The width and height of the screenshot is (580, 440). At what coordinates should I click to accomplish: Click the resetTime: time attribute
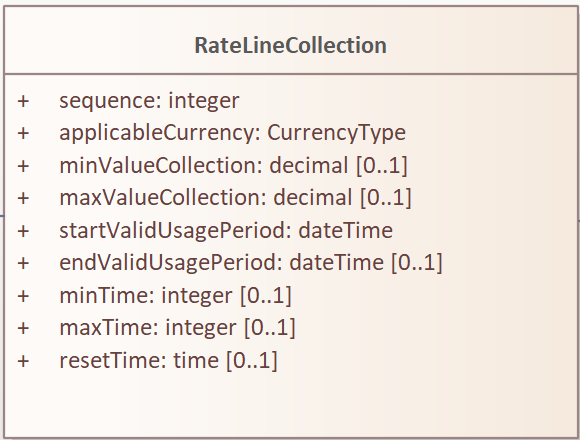168,360
